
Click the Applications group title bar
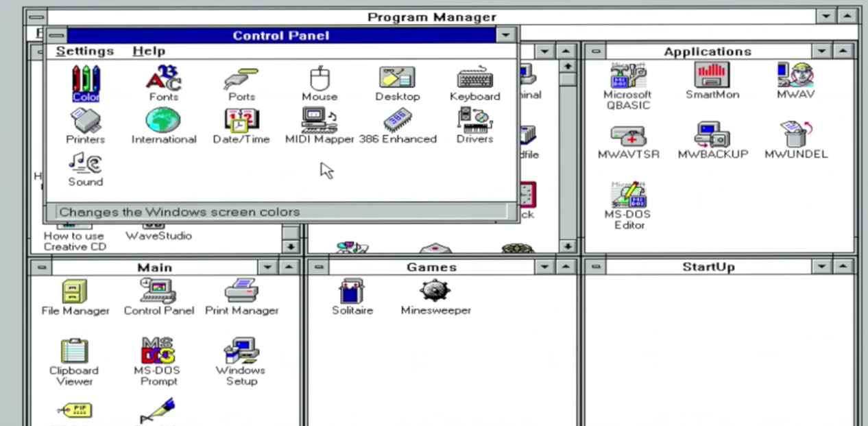(708, 51)
